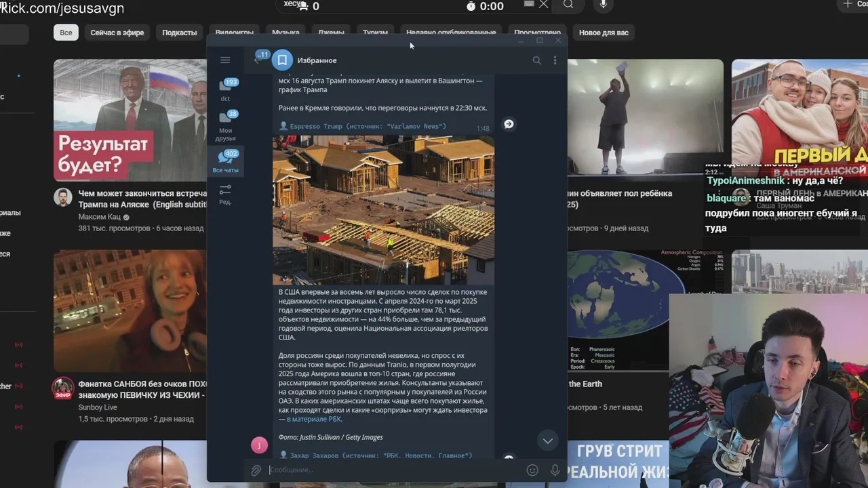The image size is (868, 488).
Task: Open the Избранное bookmark avatar
Action: pyautogui.click(x=282, y=60)
